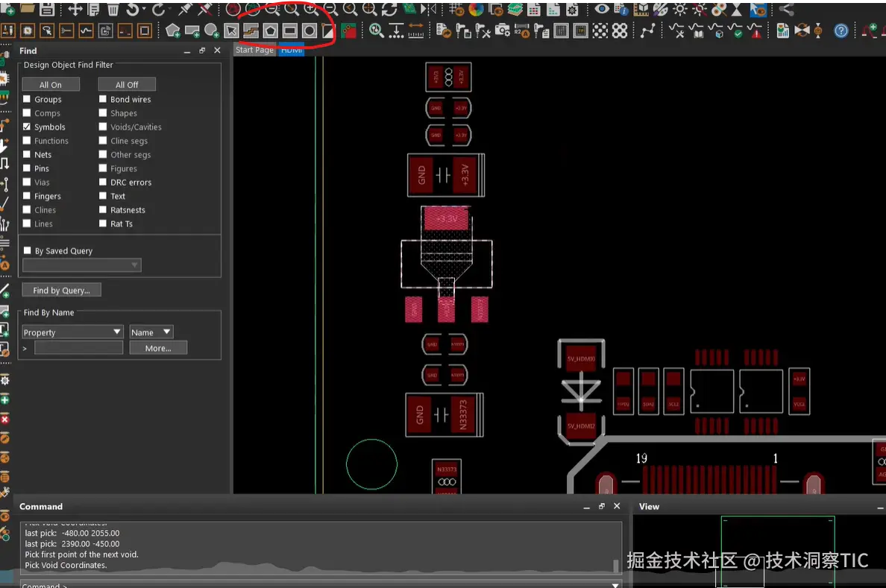Float the Command panel using its undock button
The height and width of the screenshot is (588, 886).
coord(601,506)
